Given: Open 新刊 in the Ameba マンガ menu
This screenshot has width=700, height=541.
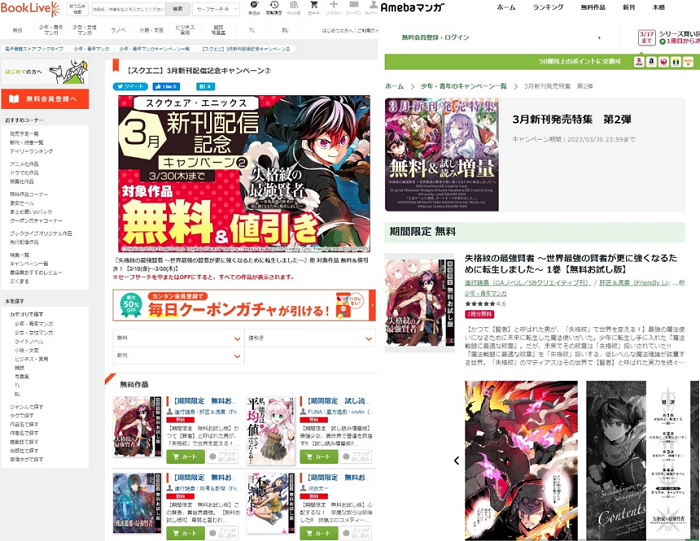Looking at the screenshot, I should [629, 7].
